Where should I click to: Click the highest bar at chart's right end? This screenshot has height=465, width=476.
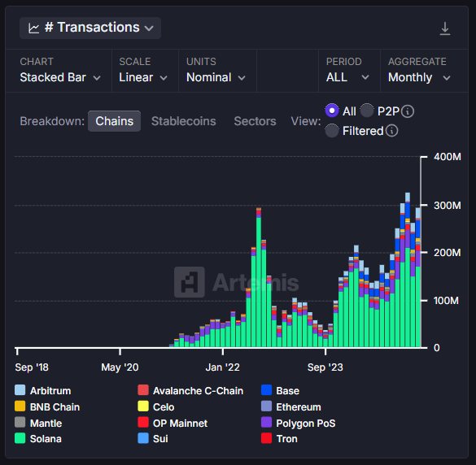408,270
